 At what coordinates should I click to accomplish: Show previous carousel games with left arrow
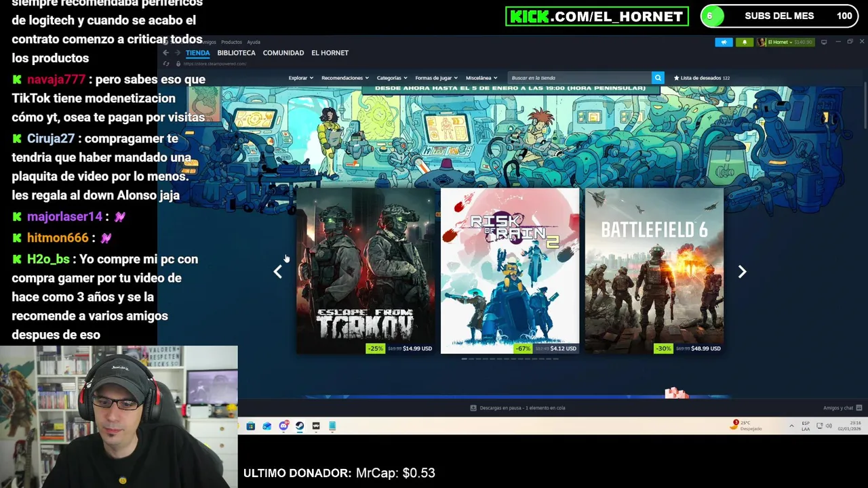tap(277, 272)
